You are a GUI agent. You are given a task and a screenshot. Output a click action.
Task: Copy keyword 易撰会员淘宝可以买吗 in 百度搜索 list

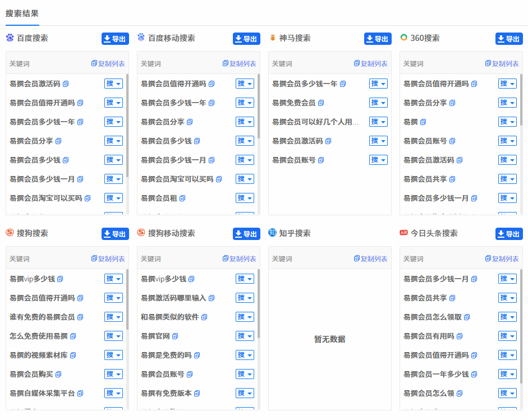[88, 198]
